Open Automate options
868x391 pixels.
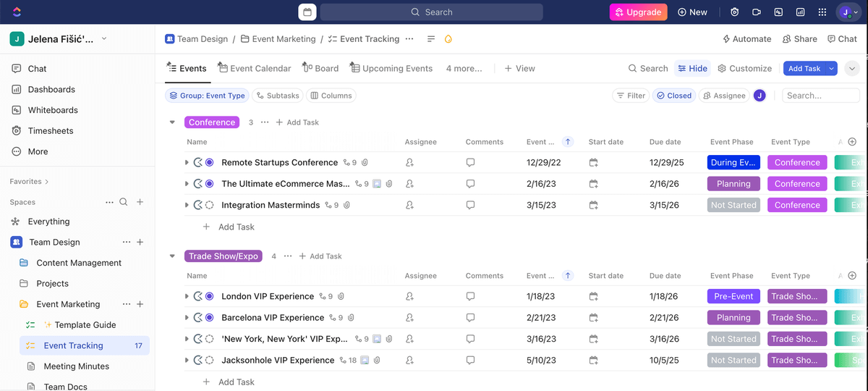pos(747,39)
